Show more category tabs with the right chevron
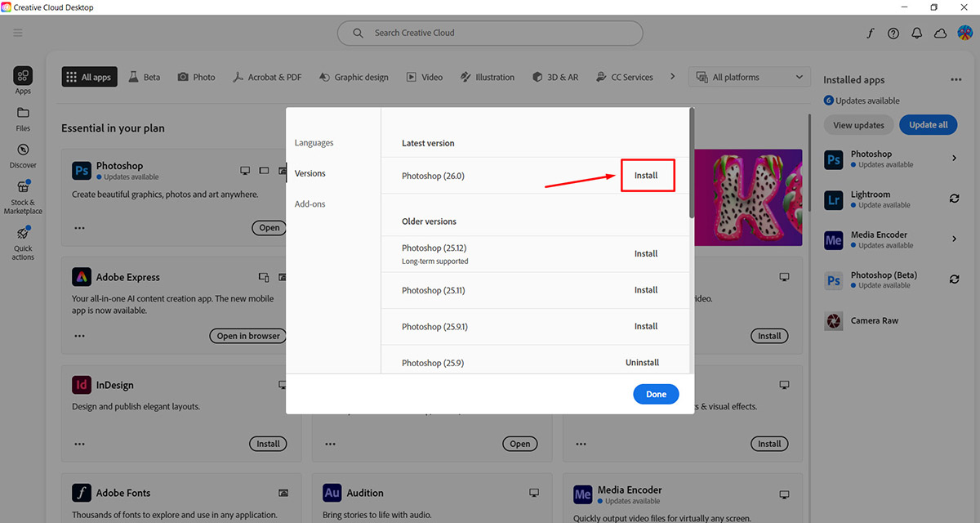980x523 pixels. tap(672, 77)
